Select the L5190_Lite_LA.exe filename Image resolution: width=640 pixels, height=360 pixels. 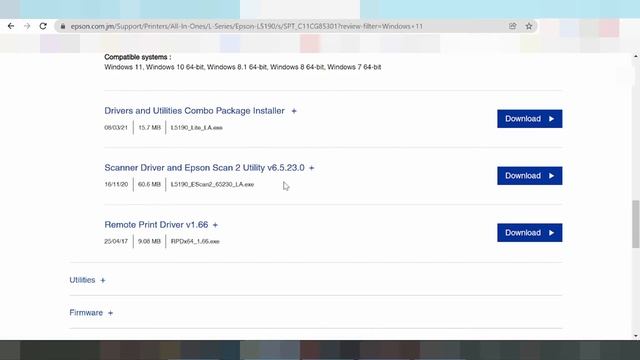coord(196,128)
